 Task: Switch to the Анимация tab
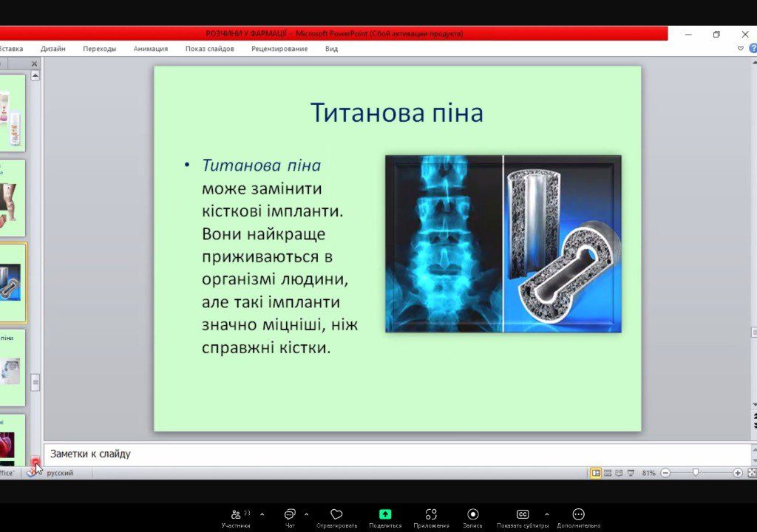coord(151,49)
